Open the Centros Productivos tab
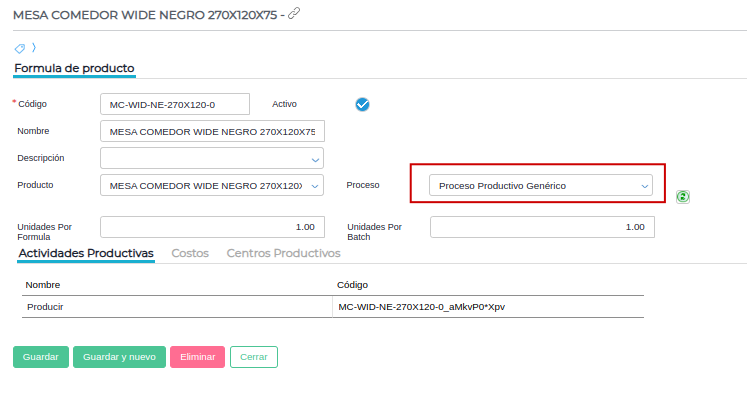This screenshot has width=747, height=401. coord(283,253)
